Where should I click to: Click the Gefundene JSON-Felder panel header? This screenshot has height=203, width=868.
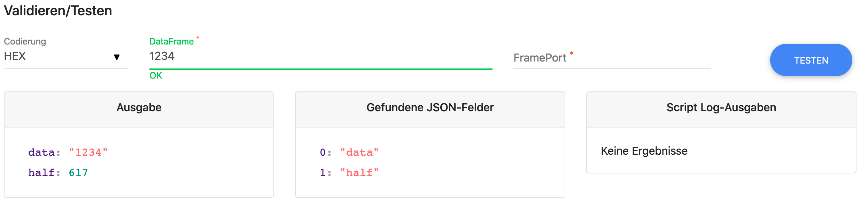click(430, 108)
